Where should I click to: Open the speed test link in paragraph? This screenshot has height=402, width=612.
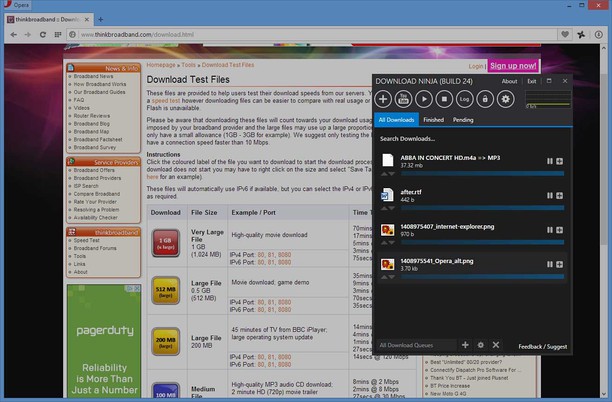pos(166,101)
